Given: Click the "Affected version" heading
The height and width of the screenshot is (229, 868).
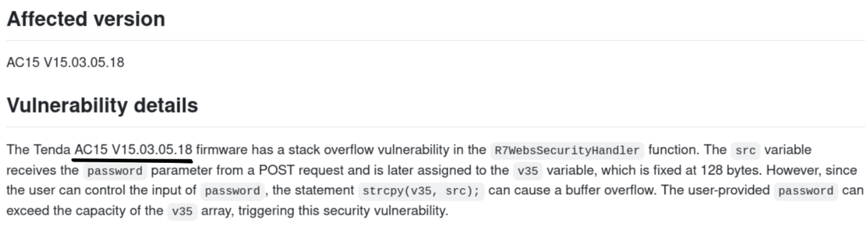Looking at the screenshot, I should [x=86, y=19].
